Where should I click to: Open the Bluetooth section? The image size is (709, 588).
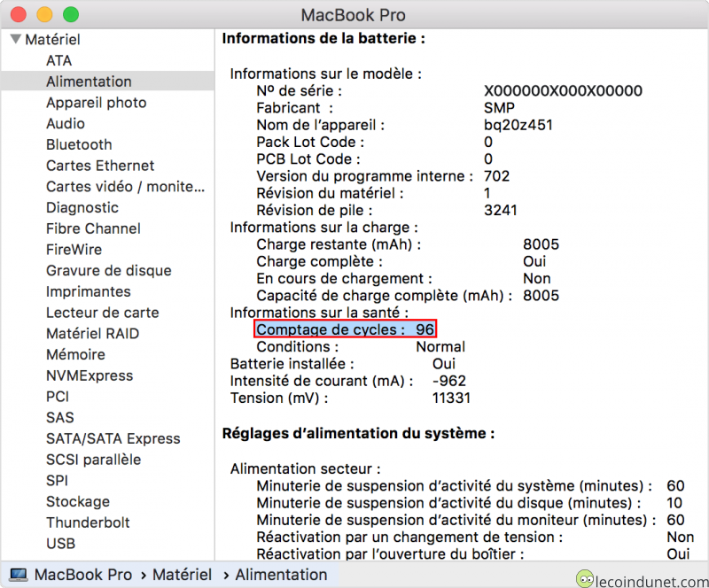(79, 144)
